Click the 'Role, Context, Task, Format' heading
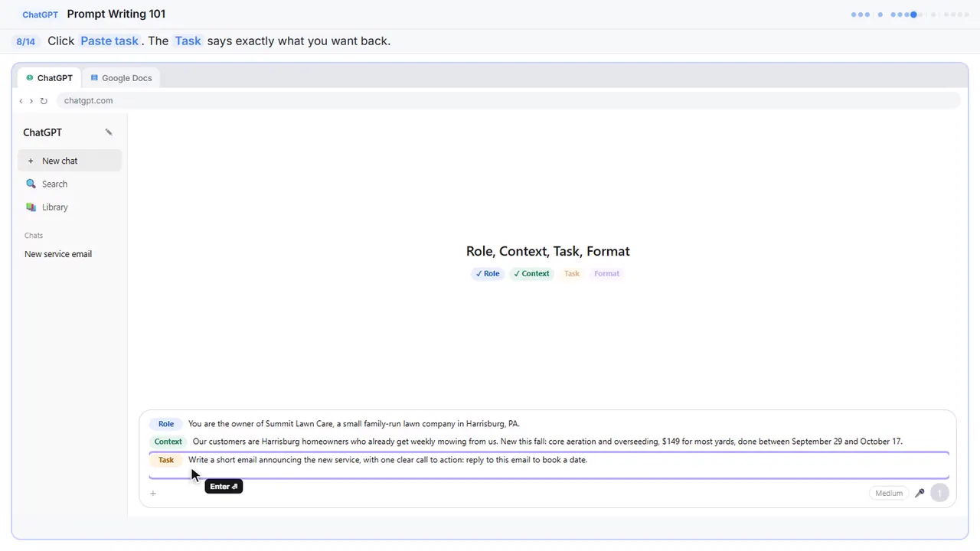The width and height of the screenshot is (980, 551). point(548,251)
